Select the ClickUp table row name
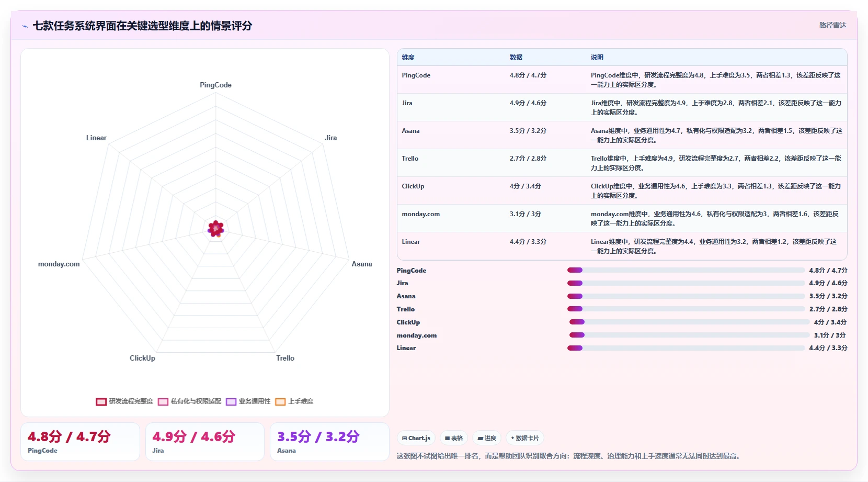Image resolution: width=868 pixels, height=482 pixels. (x=413, y=186)
